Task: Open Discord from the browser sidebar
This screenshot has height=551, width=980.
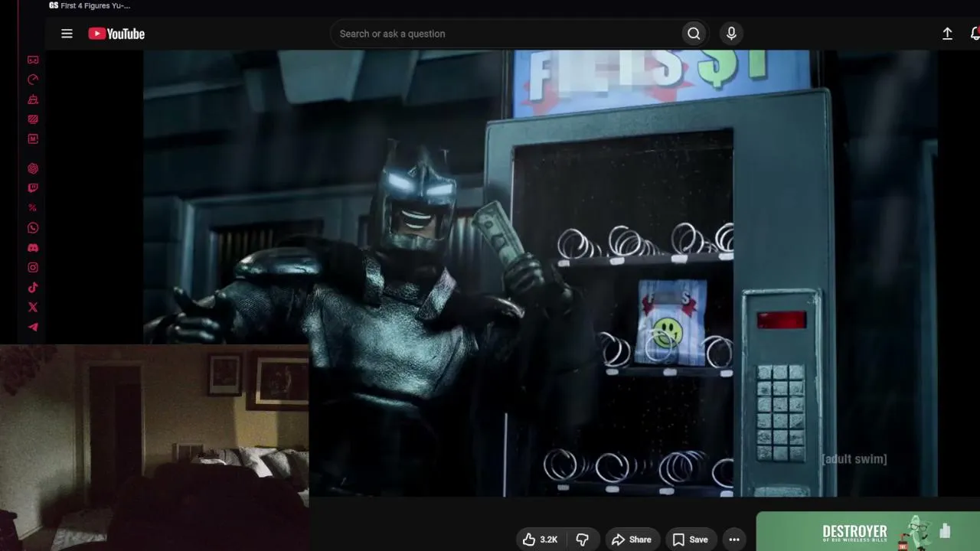Action: (x=33, y=248)
